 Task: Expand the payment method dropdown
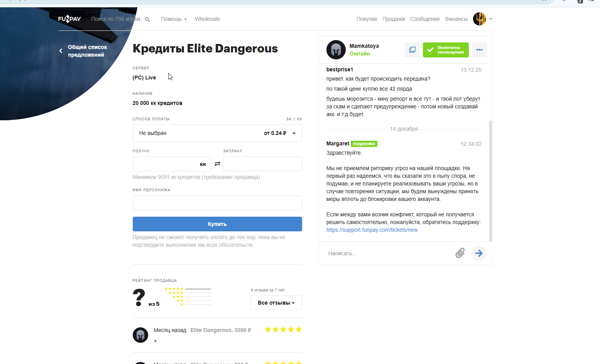(x=217, y=133)
